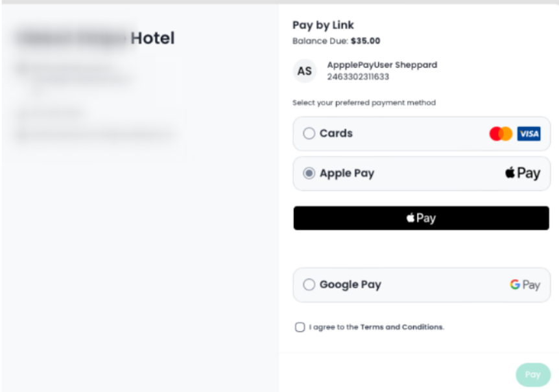Click the Google Pay logo
The image size is (559, 392).
[525, 284]
